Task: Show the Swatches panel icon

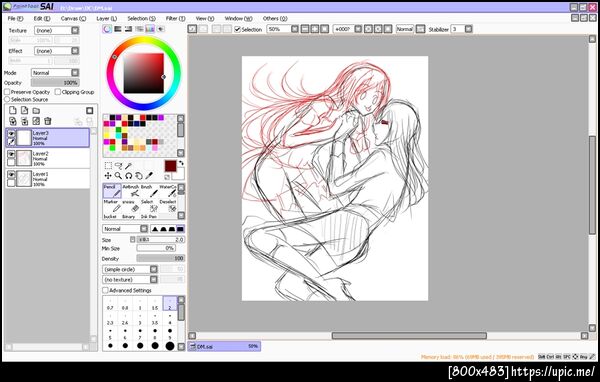Action: (150, 29)
